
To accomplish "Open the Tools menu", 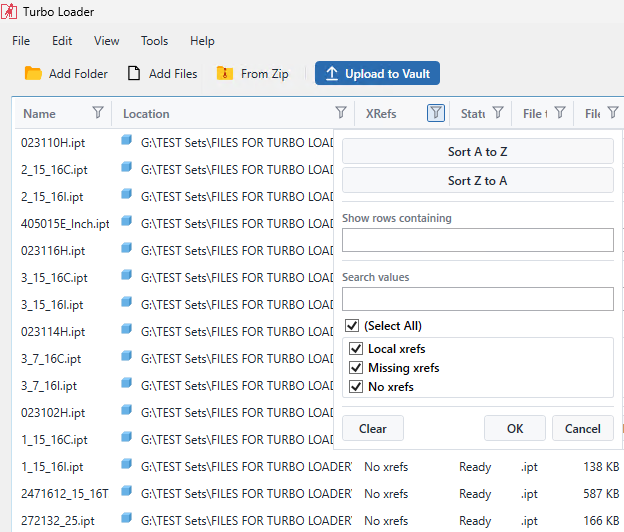I will (x=154, y=41).
